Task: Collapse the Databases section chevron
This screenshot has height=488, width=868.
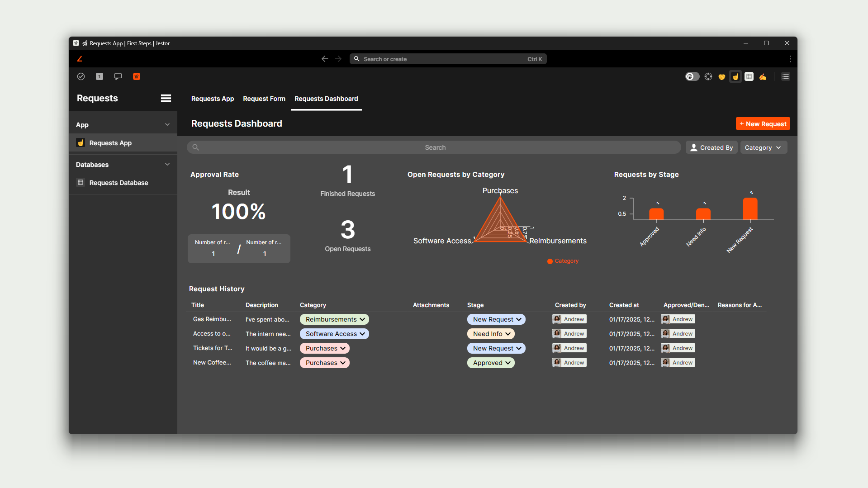Action: coord(167,164)
